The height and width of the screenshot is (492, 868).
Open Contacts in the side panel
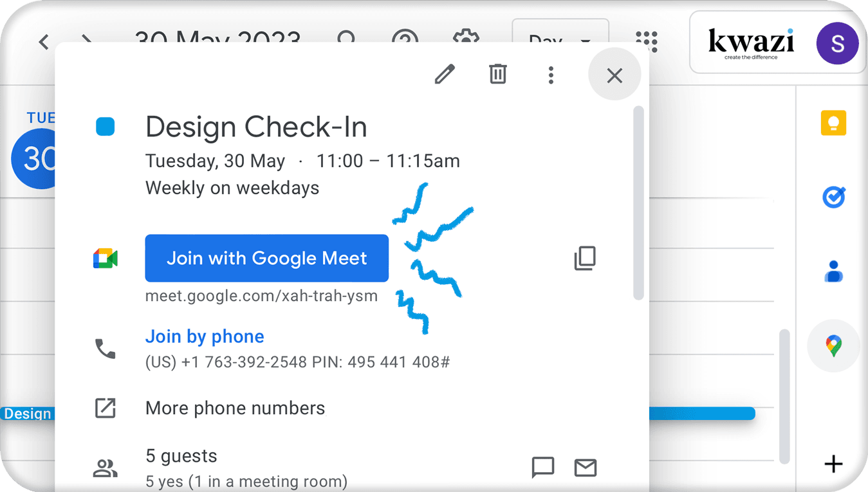834,271
